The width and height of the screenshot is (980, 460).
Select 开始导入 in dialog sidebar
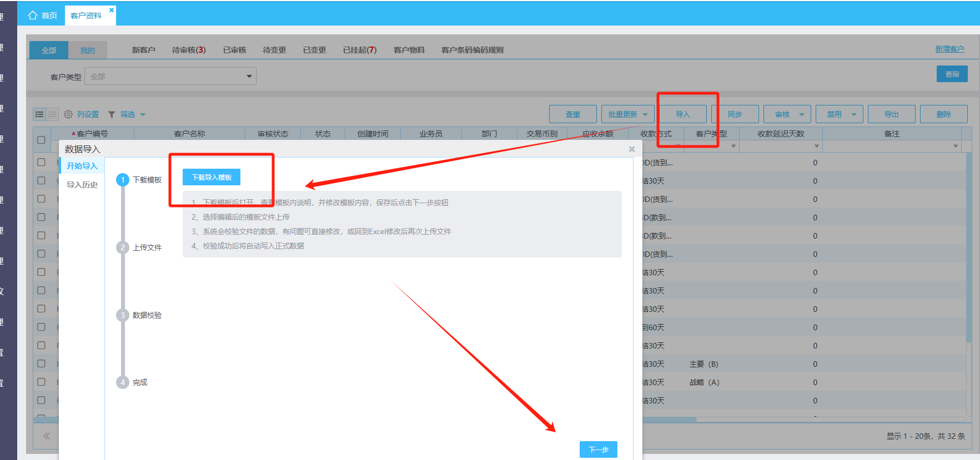82,166
